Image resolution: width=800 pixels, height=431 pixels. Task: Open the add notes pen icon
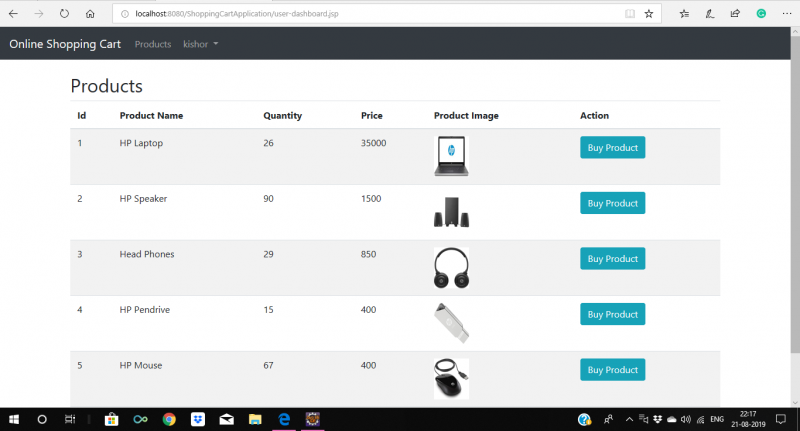[710, 14]
